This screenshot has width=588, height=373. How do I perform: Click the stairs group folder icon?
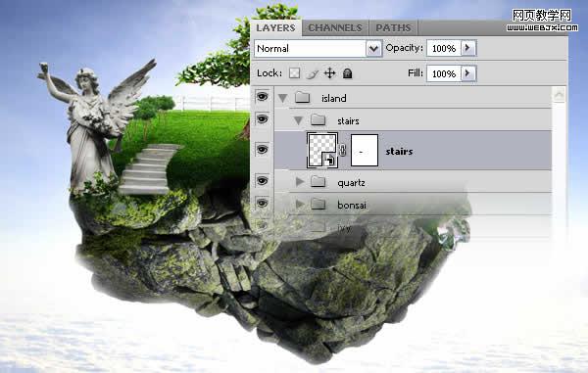click(x=318, y=119)
